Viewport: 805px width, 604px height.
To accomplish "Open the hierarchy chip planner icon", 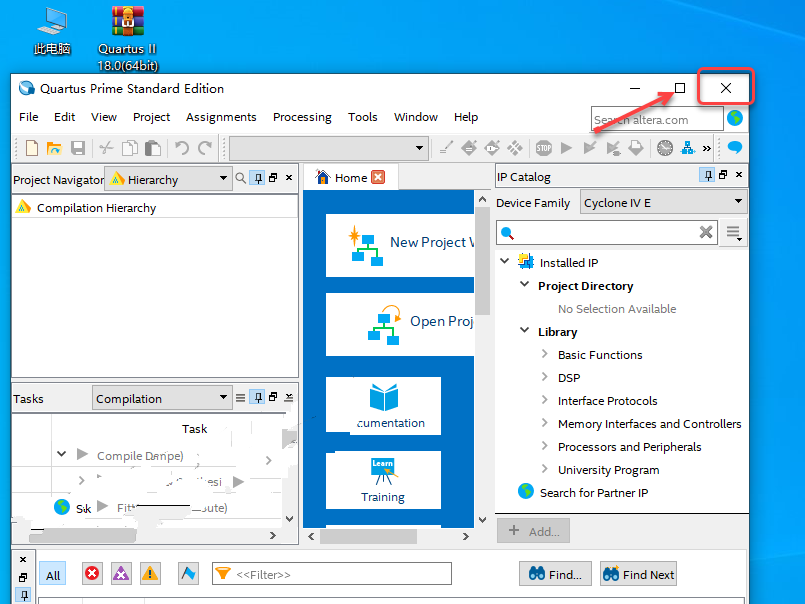I will (687, 148).
